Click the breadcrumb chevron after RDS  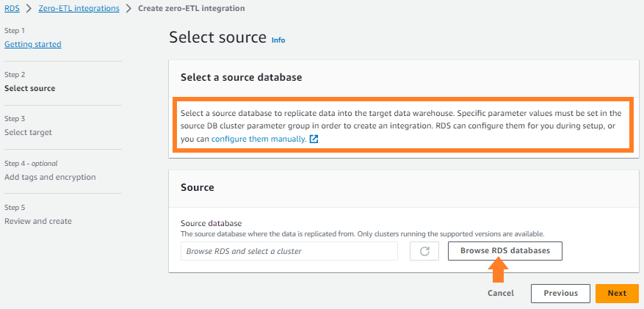click(x=29, y=8)
